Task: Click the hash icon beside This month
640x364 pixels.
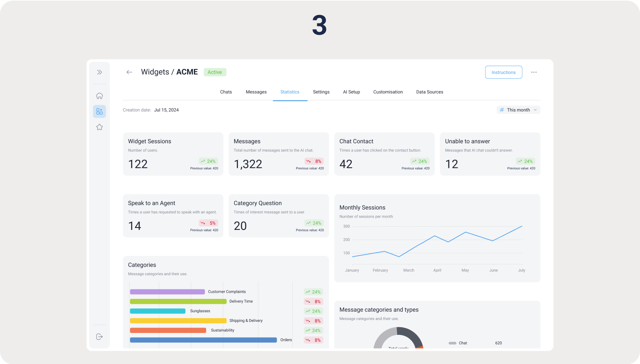Action: click(502, 110)
